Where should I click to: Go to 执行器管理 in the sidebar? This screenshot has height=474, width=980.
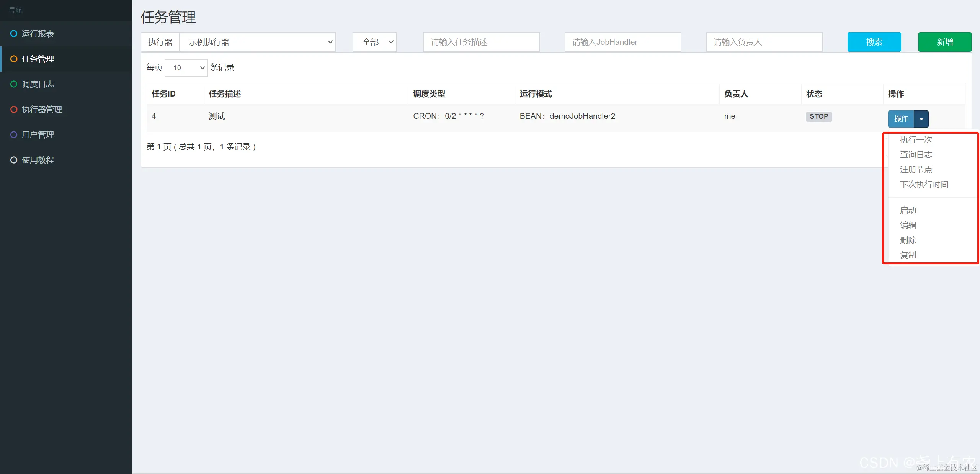pos(42,109)
